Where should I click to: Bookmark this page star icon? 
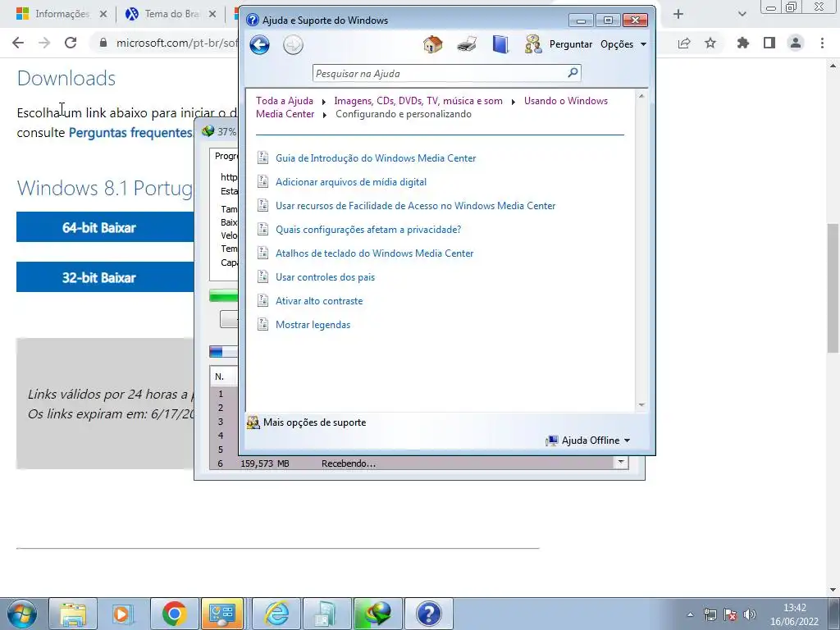[x=710, y=43]
